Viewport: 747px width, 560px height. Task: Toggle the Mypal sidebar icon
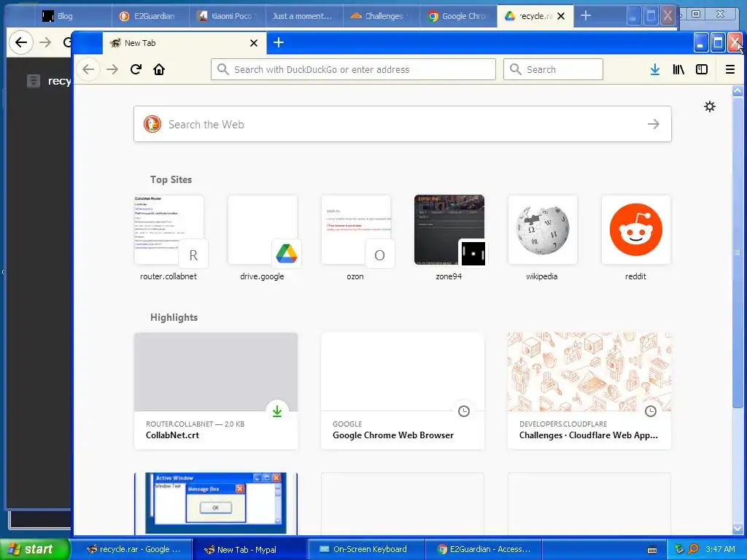point(702,69)
